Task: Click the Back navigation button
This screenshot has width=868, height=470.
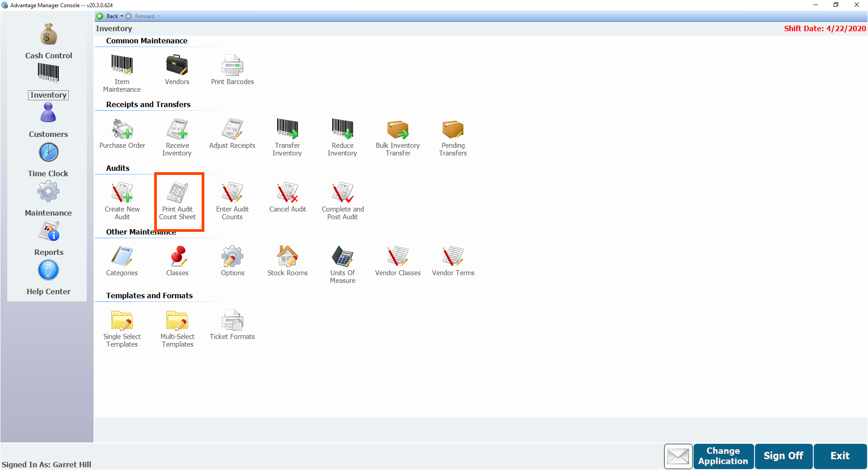Action: (108, 16)
